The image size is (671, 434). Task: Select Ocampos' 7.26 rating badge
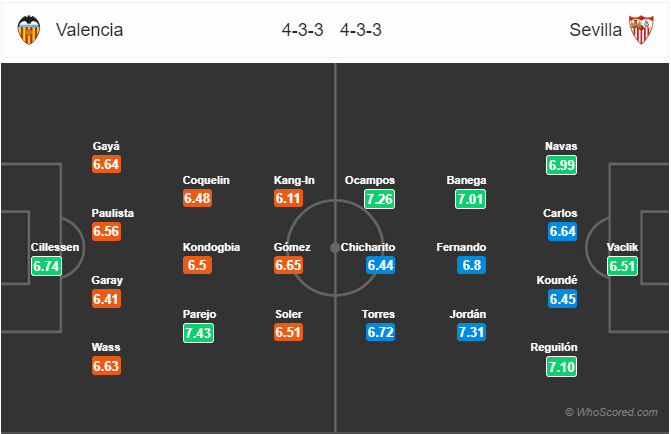pos(380,199)
